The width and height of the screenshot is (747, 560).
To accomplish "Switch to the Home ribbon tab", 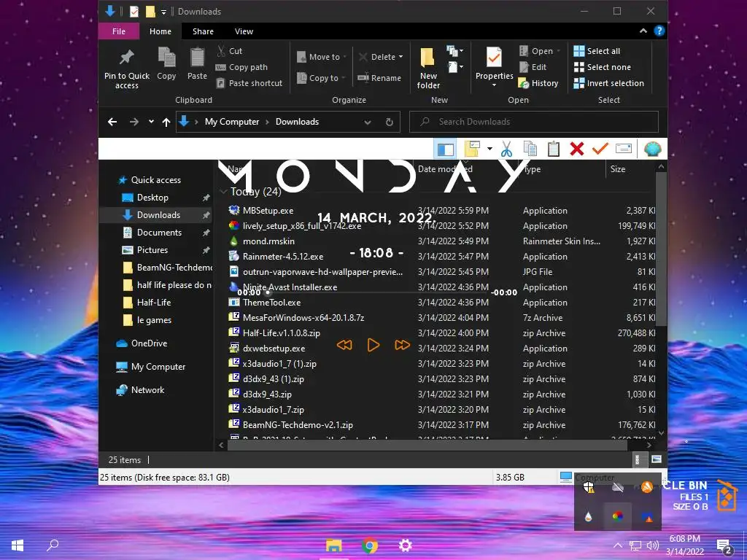I will [160, 31].
